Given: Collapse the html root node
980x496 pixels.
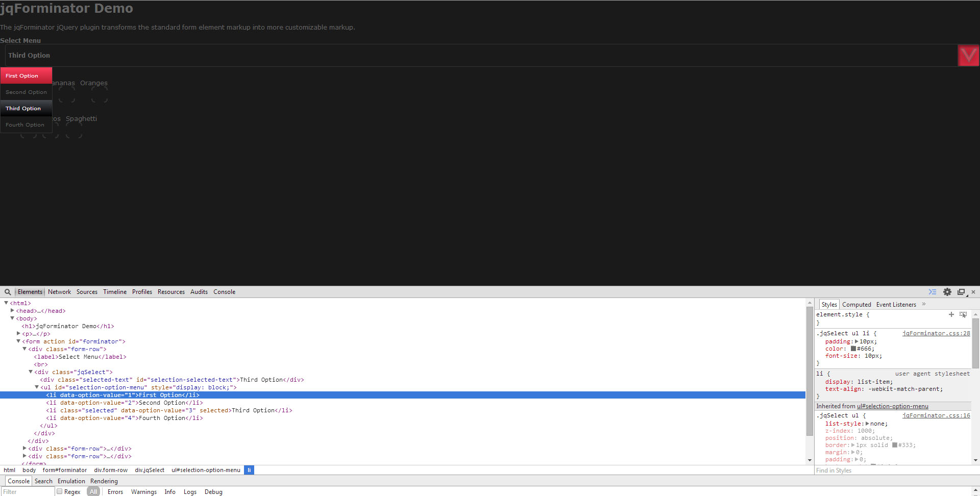Looking at the screenshot, I should 6,303.
